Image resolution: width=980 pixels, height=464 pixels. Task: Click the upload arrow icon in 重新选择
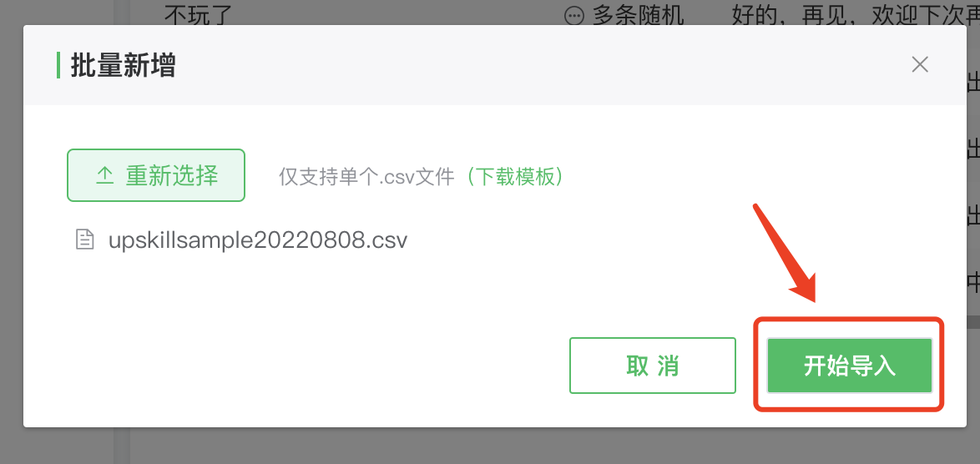(x=104, y=176)
